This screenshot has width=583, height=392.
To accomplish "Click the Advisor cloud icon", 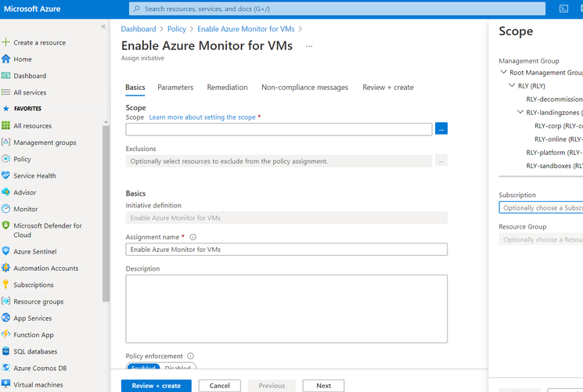I will (x=5, y=192).
